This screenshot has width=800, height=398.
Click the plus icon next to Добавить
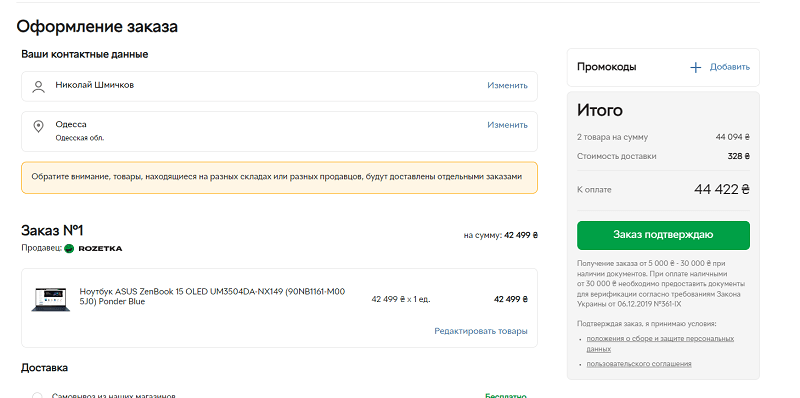[x=695, y=67]
